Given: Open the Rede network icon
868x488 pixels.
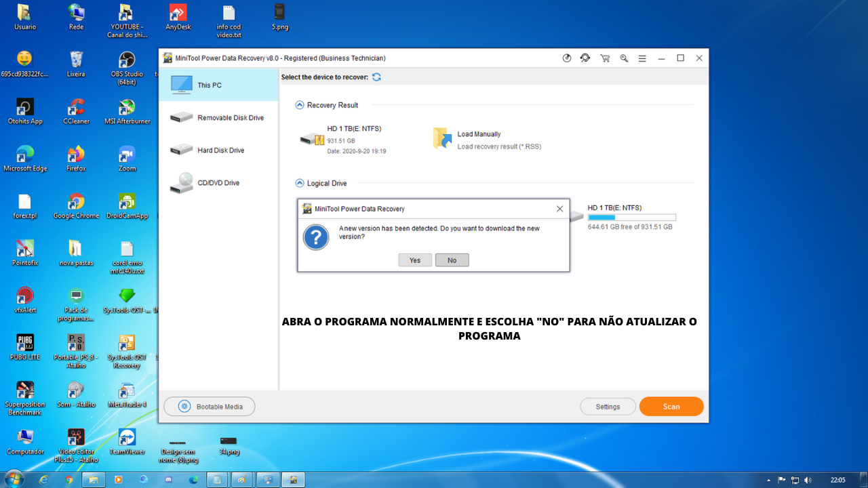Looking at the screenshot, I should 76,18.
